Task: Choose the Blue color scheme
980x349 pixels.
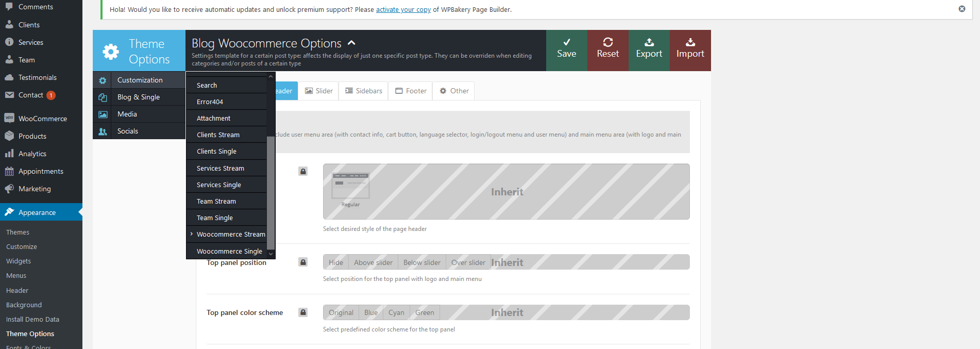Action: 371,312
